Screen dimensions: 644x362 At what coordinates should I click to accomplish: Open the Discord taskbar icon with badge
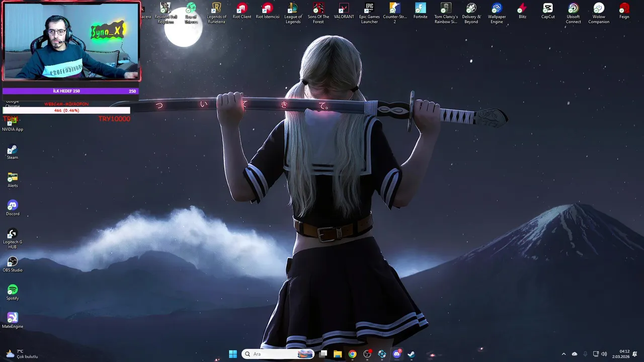click(x=396, y=354)
